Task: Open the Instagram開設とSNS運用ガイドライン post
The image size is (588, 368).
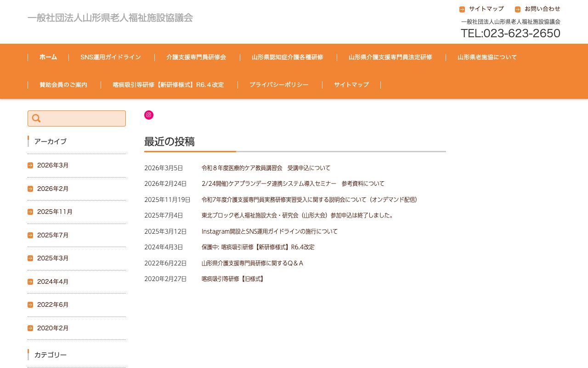Action: 270,231
